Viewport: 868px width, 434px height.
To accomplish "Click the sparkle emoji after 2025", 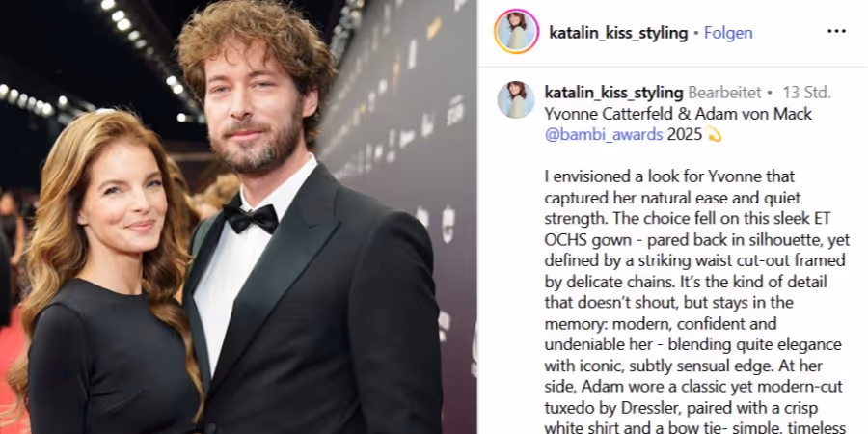I will (714, 134).
